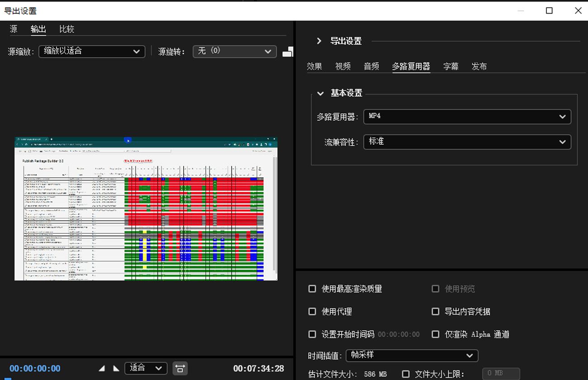Open the 源缩放 dropdown set to 缩放以适合

pos(92,51)
